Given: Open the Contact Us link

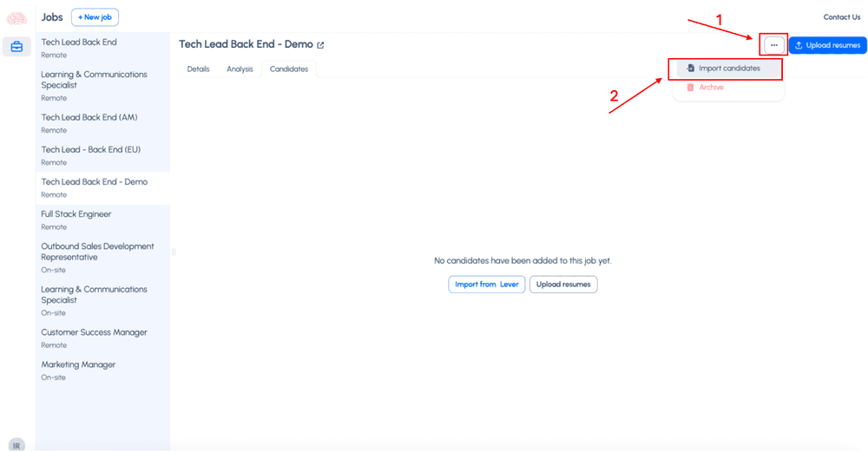Looking at the screenshot, I should coord(841,17).
